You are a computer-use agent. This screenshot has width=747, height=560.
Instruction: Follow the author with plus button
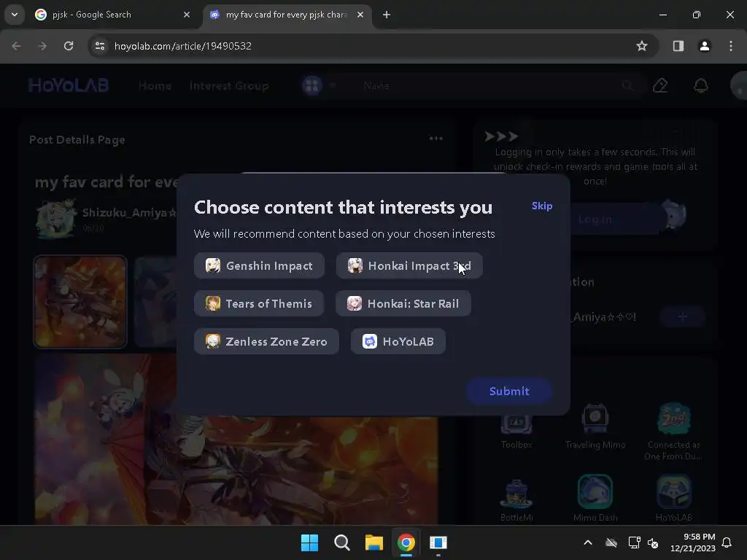coord(682,316)
